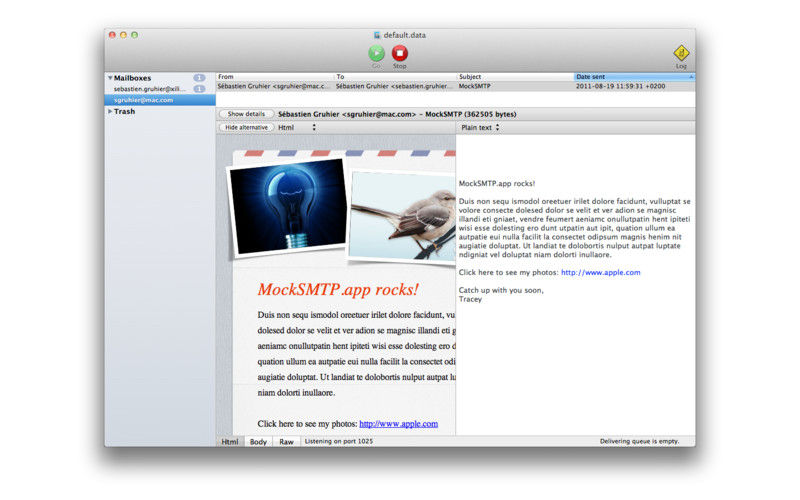Open the Html format dropdown
Screen dimensions: 800x500
(297, 128)
